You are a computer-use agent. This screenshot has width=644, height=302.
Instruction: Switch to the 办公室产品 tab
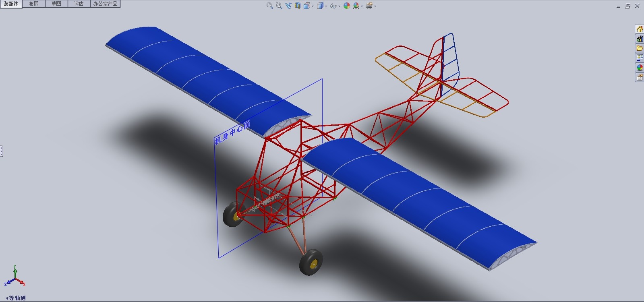105,4
